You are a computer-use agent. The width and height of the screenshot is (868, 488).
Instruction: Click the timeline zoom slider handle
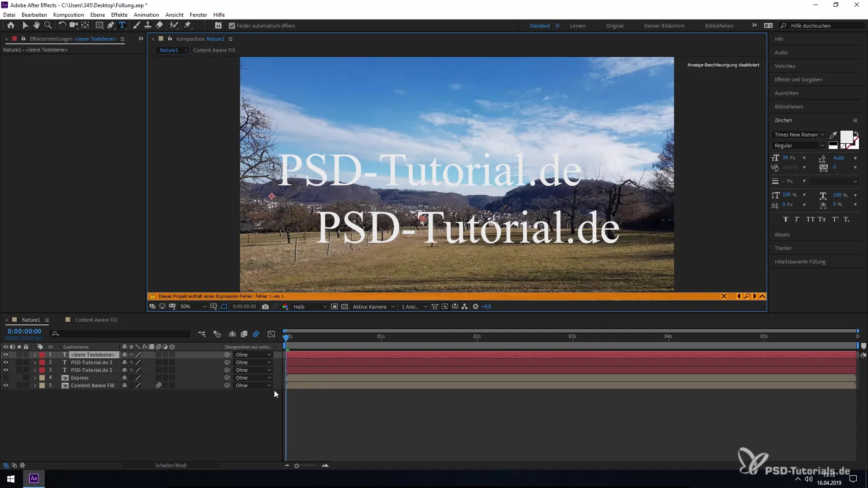pos(297,466)
